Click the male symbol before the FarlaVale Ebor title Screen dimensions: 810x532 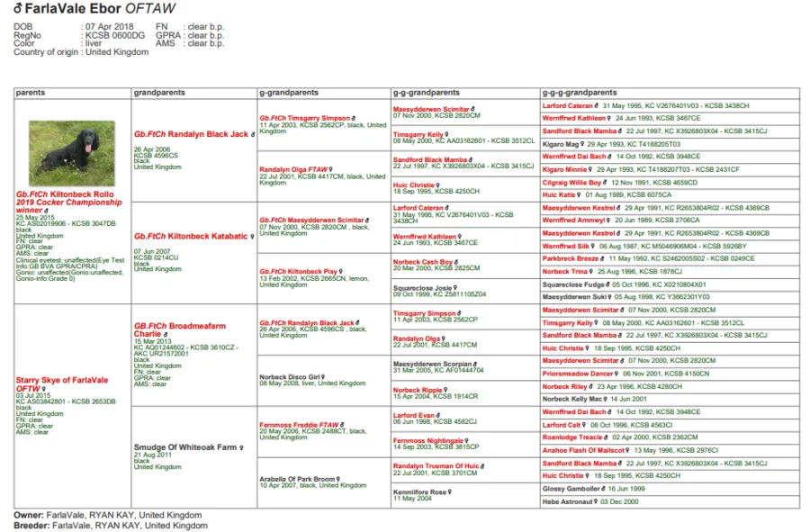point(19,9)
